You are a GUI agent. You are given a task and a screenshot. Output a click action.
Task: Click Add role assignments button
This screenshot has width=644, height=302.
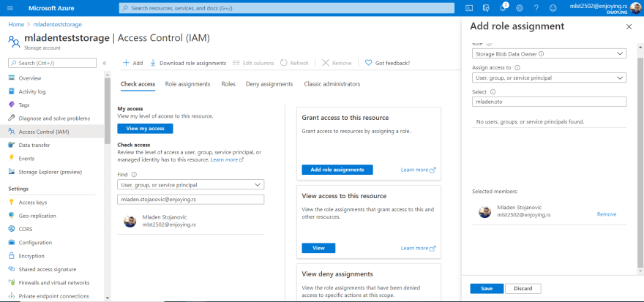(337, 170)
